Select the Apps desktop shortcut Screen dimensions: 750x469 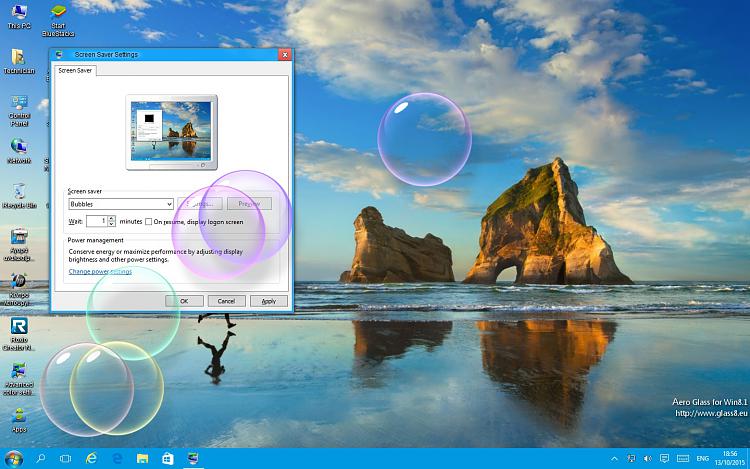pyautogui.click(x=19, y=420)
